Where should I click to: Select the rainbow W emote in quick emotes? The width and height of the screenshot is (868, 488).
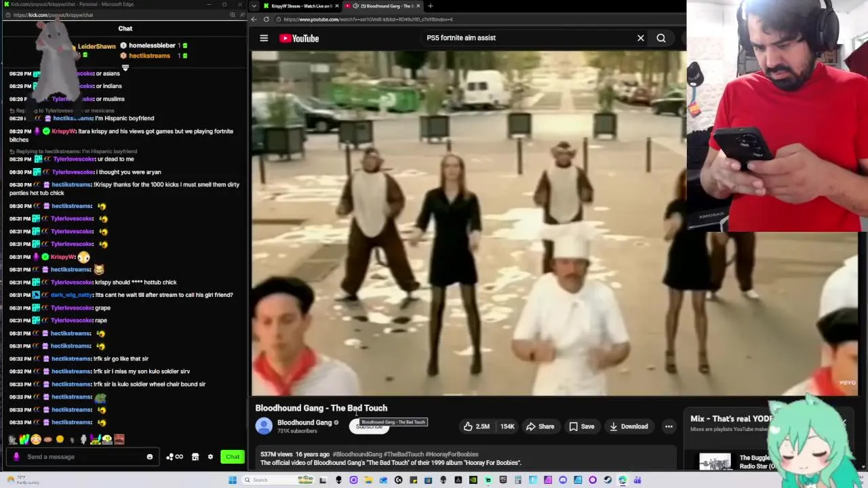point(24,439)
